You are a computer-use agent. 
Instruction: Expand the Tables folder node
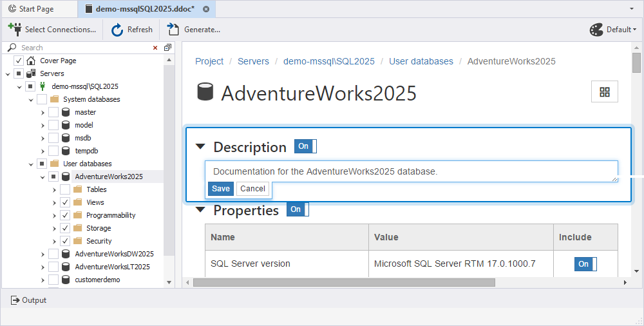[x=54, y=190]
